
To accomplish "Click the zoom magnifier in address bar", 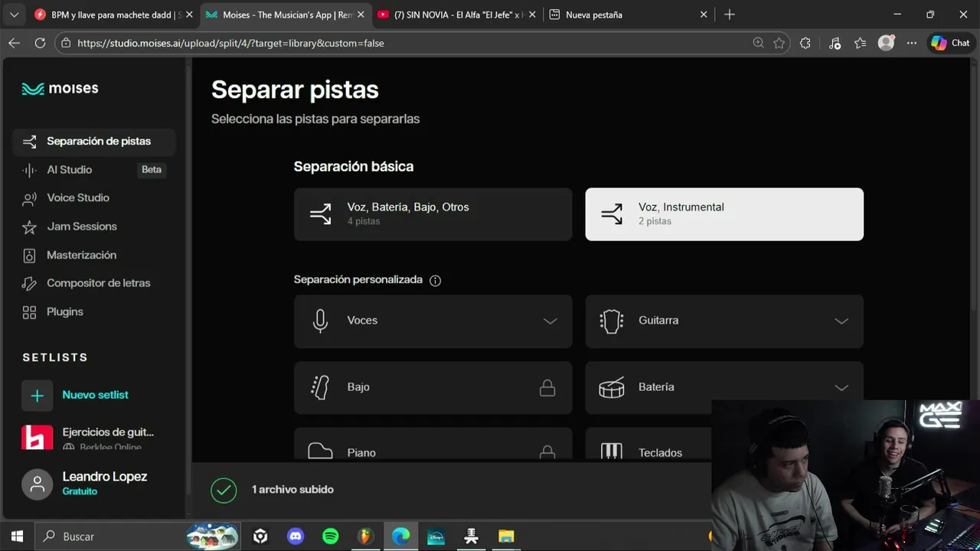I will 758,43.
